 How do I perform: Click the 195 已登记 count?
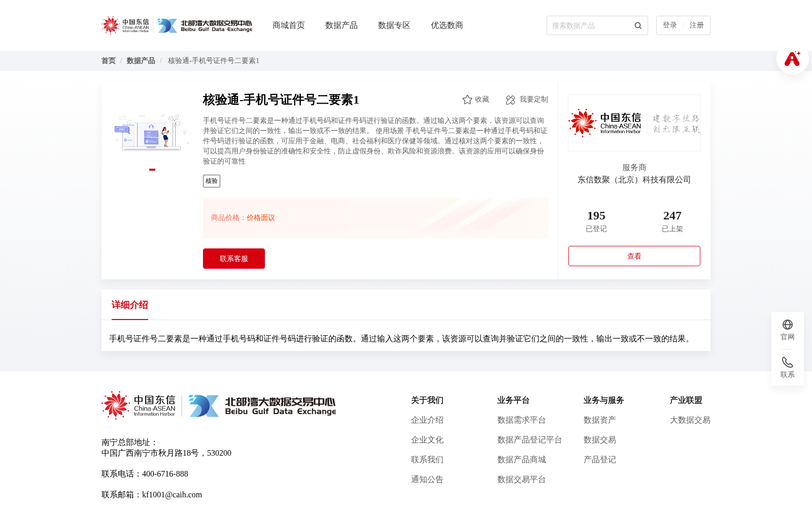tap(596, 221)
